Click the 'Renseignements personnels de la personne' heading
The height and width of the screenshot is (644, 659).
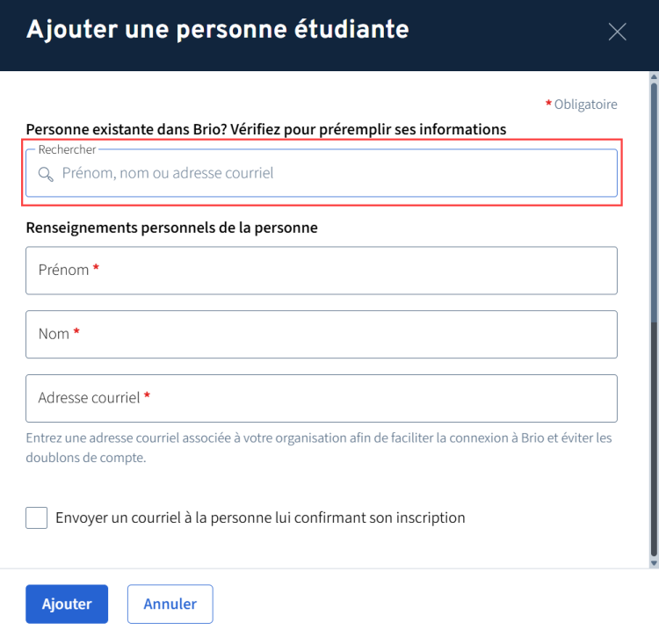[x=171, y=228]
